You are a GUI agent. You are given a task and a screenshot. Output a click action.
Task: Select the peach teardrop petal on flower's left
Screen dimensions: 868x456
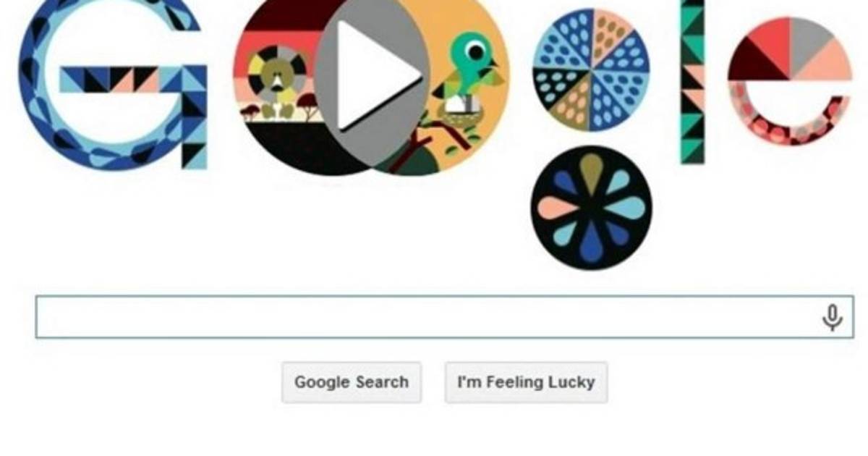(x=558, y=208)
